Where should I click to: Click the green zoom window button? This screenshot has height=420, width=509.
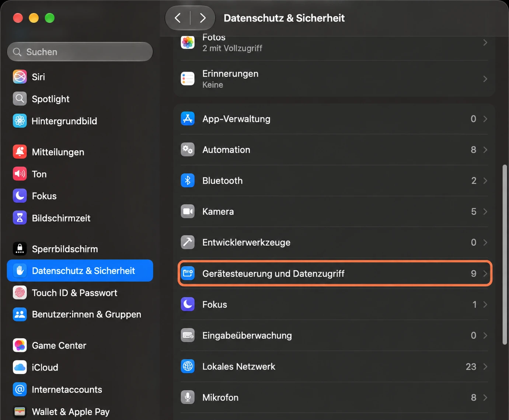pos(49,18)
